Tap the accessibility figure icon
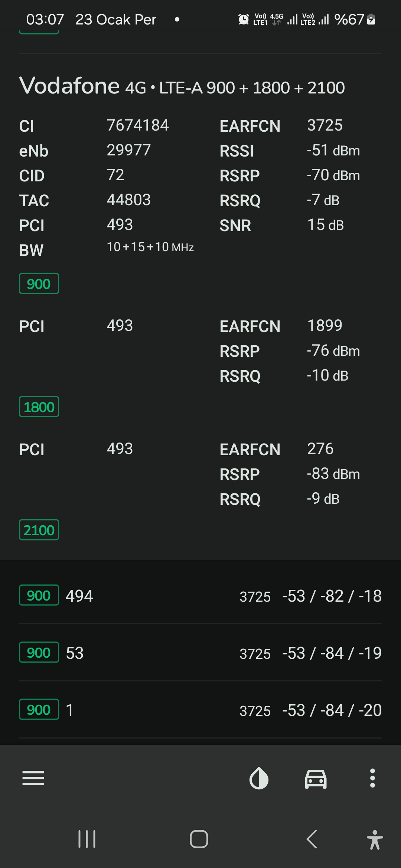The width and height of the screenshot is (401, 868). (x=375, y=840)
